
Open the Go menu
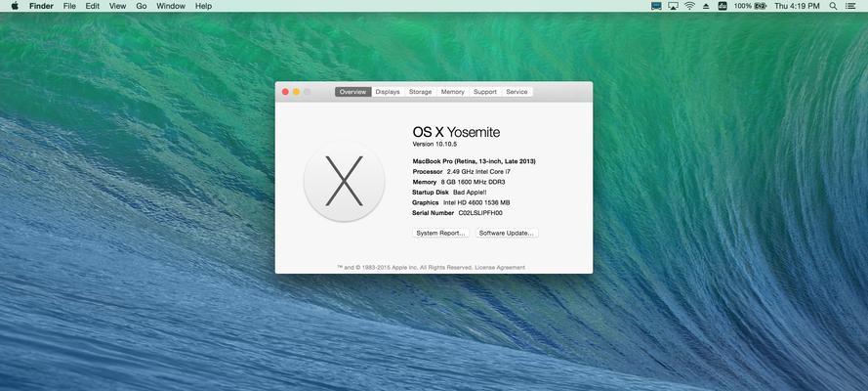[x=142, y=6]
